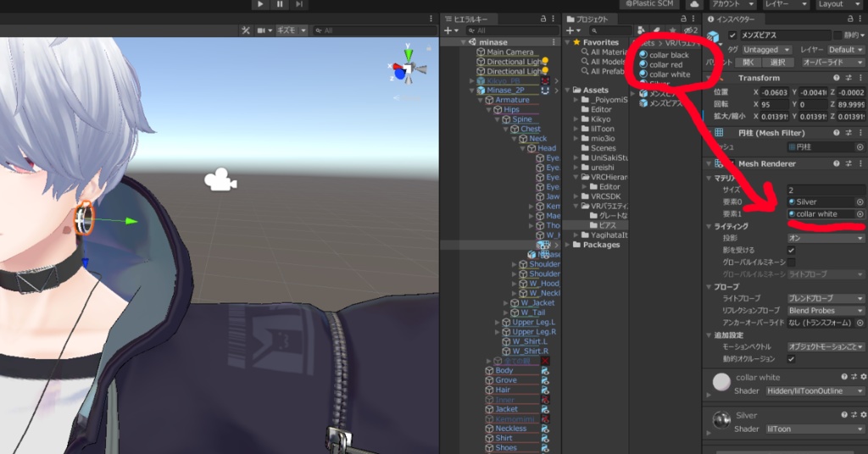Click the prefab 選択 select button
Screen dimensions: 868x454
pyautogui.click(x=778, y=63)
